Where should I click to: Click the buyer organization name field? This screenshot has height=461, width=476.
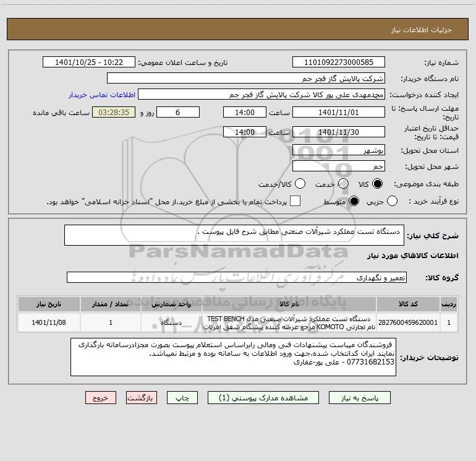pyautogui.click(x=246, y=79)
